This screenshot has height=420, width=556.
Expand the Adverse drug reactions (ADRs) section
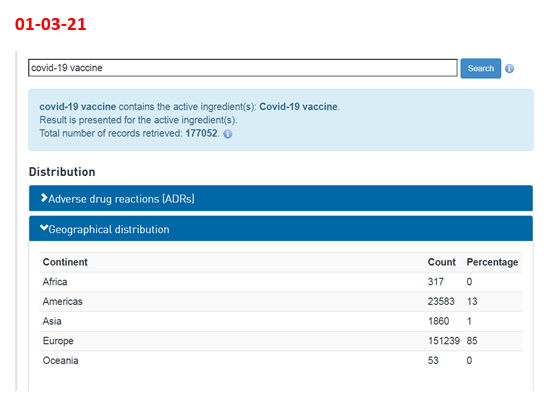click(x=281, y=198)
